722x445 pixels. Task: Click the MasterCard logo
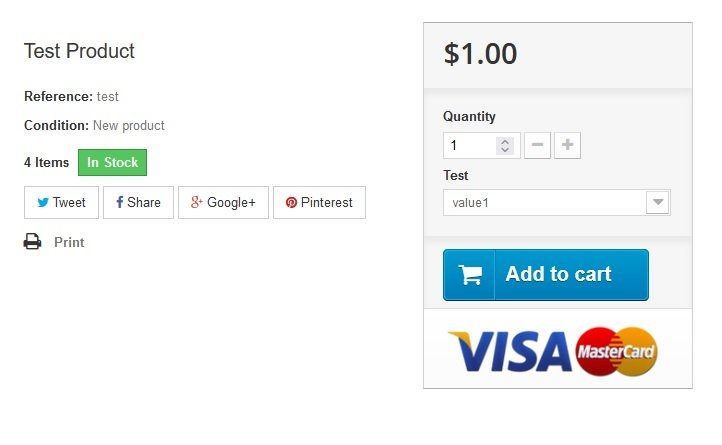tap(617, 351)
